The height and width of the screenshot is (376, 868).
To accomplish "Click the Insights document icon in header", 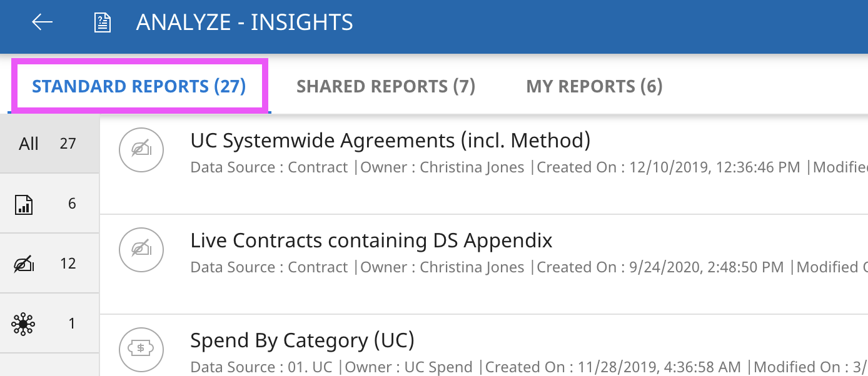I will (x=102, y=22).
